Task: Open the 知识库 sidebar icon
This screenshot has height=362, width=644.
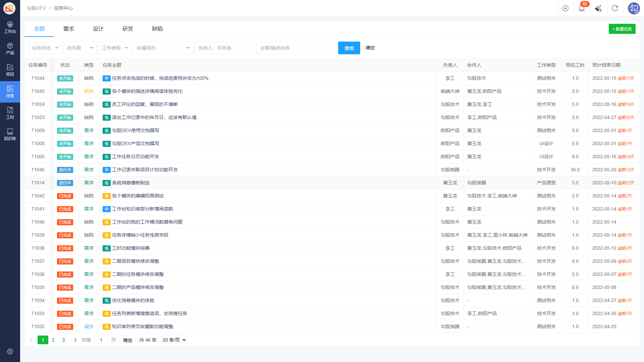Action: pyautogui.click(x=10, y=135)
